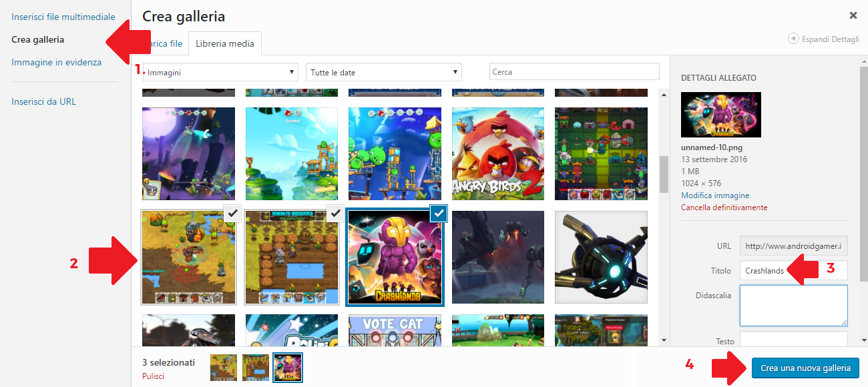
Task: Deselect the Crashlands cover art via blue checkmark
Action: point(439,214)
